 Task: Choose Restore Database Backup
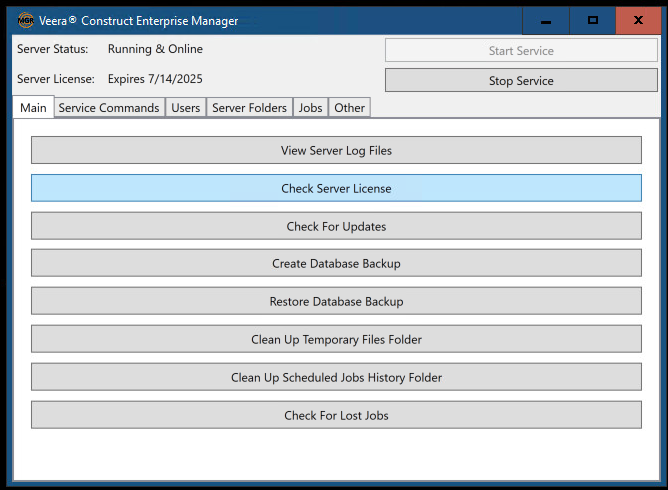[336, 301]
